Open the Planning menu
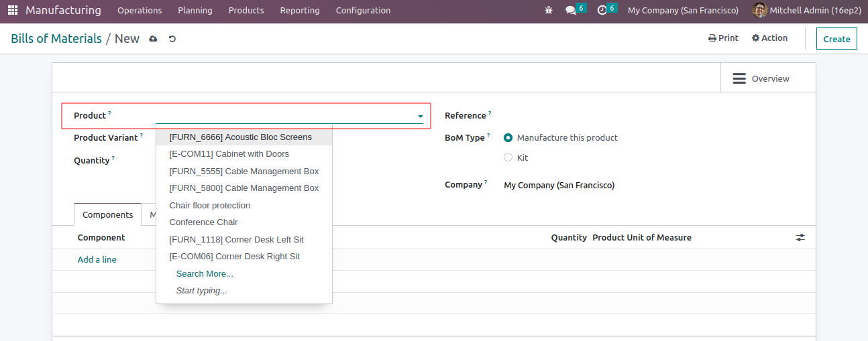Viewport: 868px width, 341px height. [195, 11]
